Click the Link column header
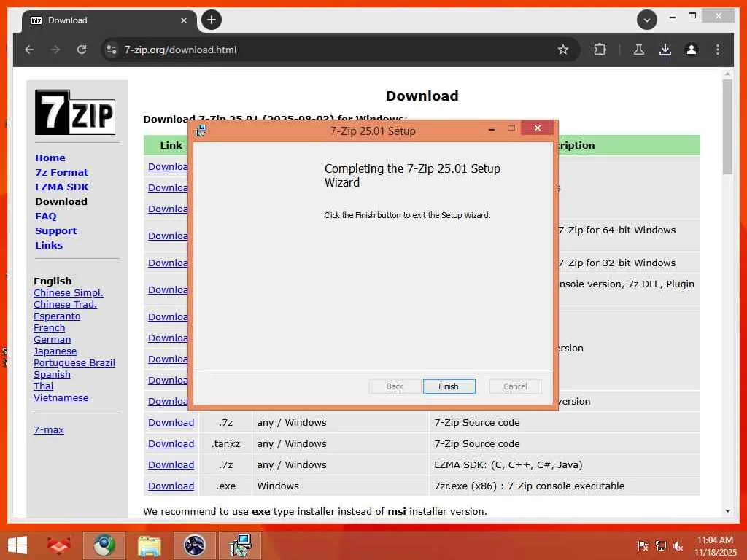The width and height of the screenshot is (747, 560). [171, 145]
